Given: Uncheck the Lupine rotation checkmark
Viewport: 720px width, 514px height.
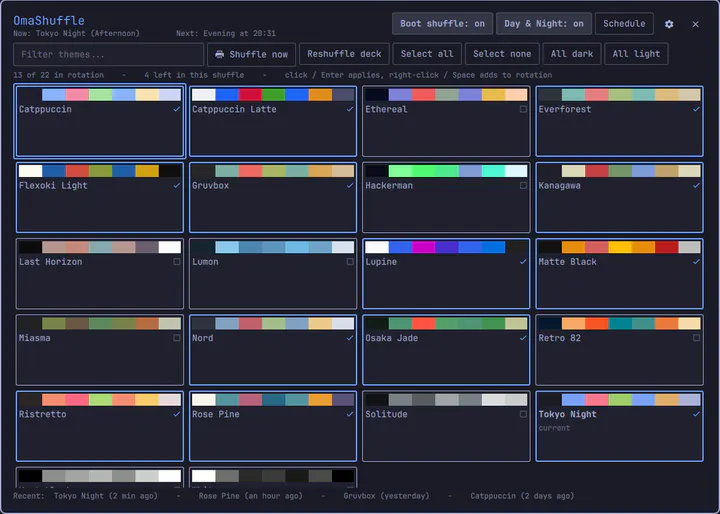Looking at the screenshot, I should (x=523, y=262).
